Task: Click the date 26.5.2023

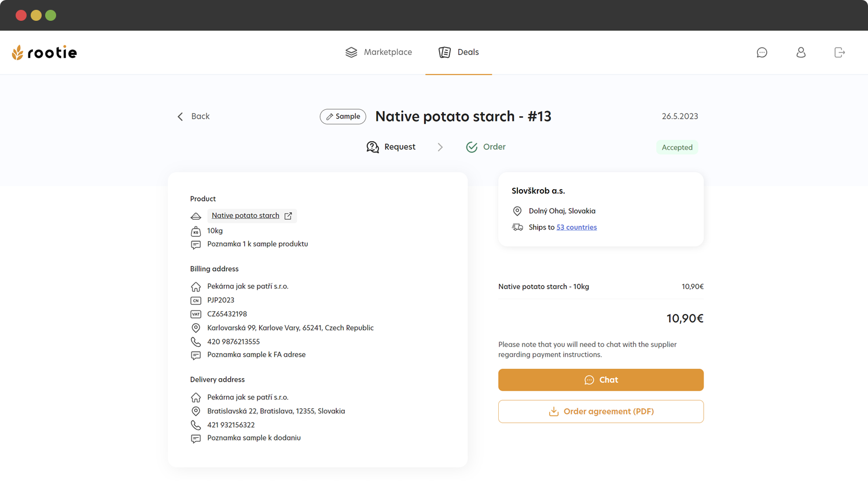Action: (x=680, y=116)
